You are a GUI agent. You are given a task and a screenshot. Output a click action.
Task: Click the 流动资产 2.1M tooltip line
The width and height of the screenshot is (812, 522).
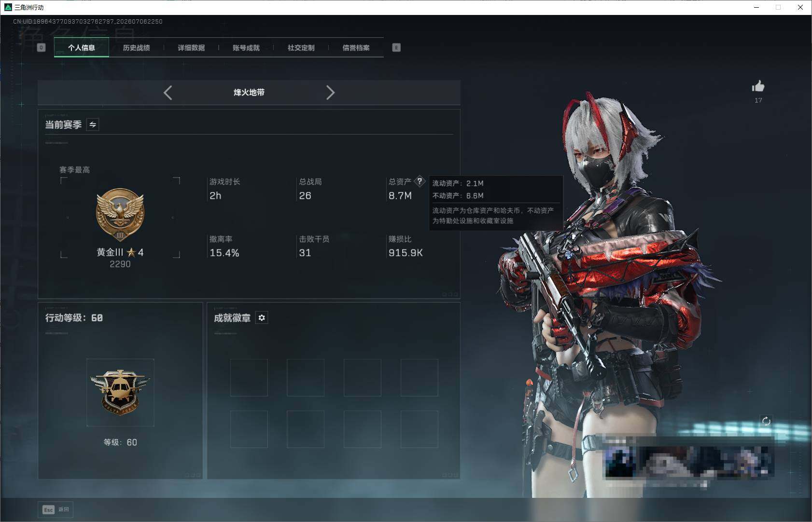tap(458, 183)
